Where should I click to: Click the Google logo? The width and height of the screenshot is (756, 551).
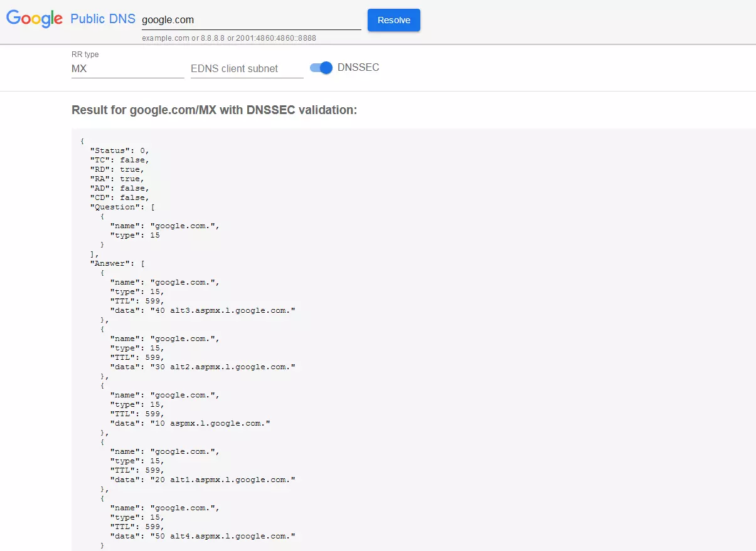[x=35, y=19]
